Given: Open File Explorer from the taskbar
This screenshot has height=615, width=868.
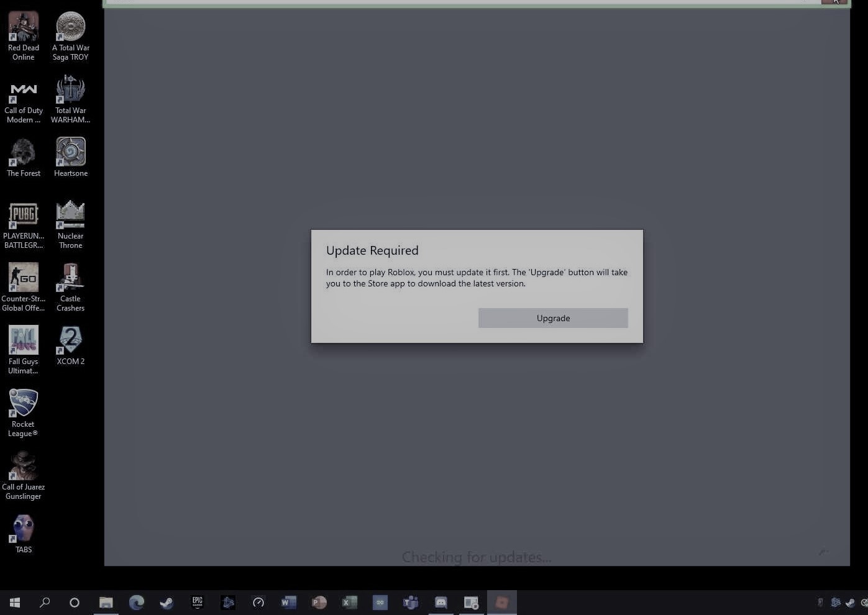Looking at the screenshot, I should [106, 603].
